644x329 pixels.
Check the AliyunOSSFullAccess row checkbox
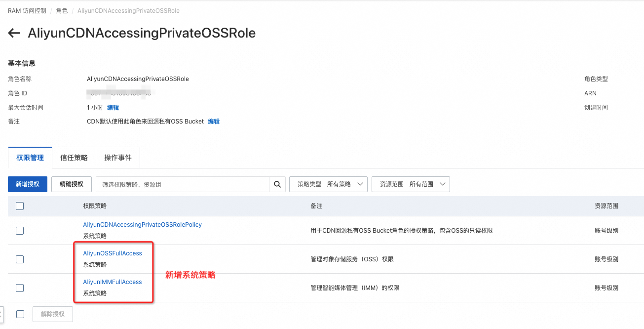tap(20, 259)
